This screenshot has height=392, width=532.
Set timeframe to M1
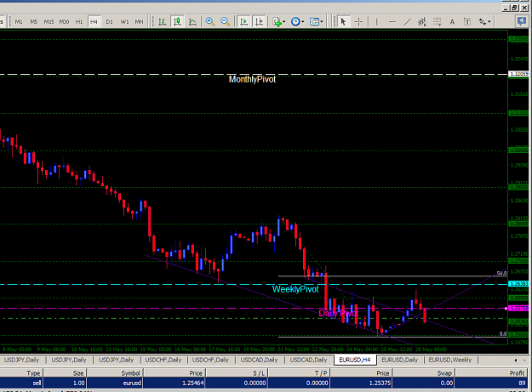coord(19,22)
